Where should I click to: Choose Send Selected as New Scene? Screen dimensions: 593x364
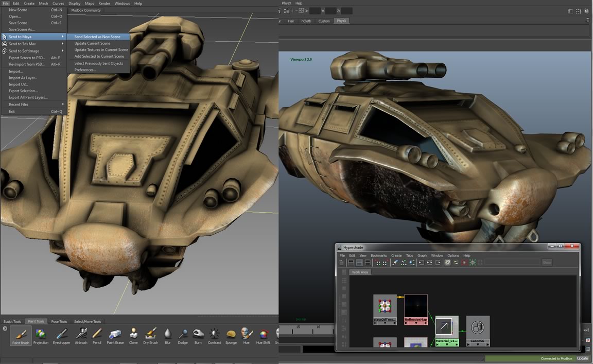98,37
